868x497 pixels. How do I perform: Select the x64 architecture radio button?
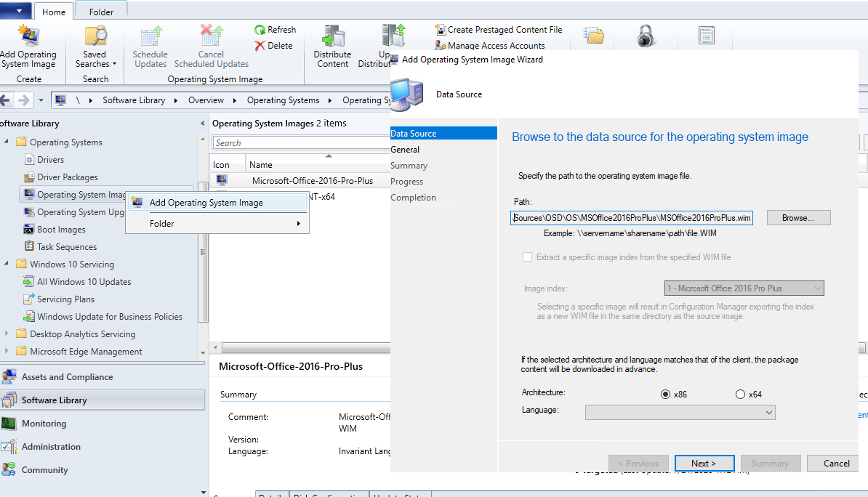tap(740, 394)
